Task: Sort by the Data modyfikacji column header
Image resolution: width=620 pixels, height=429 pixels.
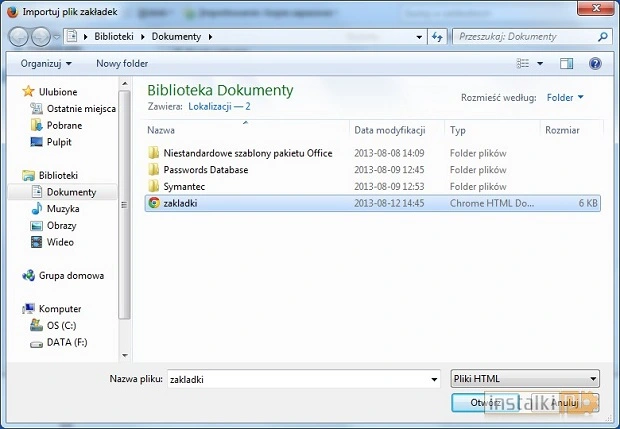Action: pyautogui.click(x=397, y=130)
